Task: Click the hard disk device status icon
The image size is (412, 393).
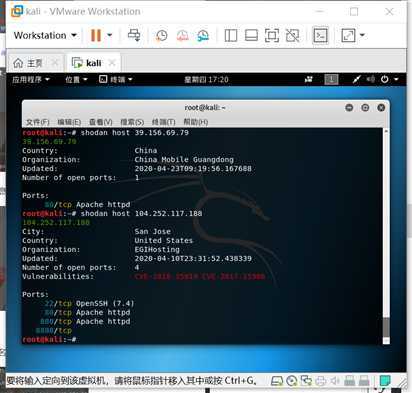Action: coord(276,381)
